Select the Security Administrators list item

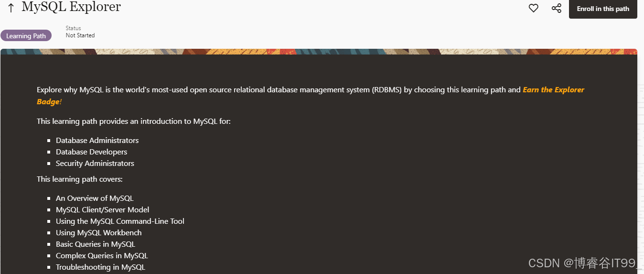click(95, 164)
